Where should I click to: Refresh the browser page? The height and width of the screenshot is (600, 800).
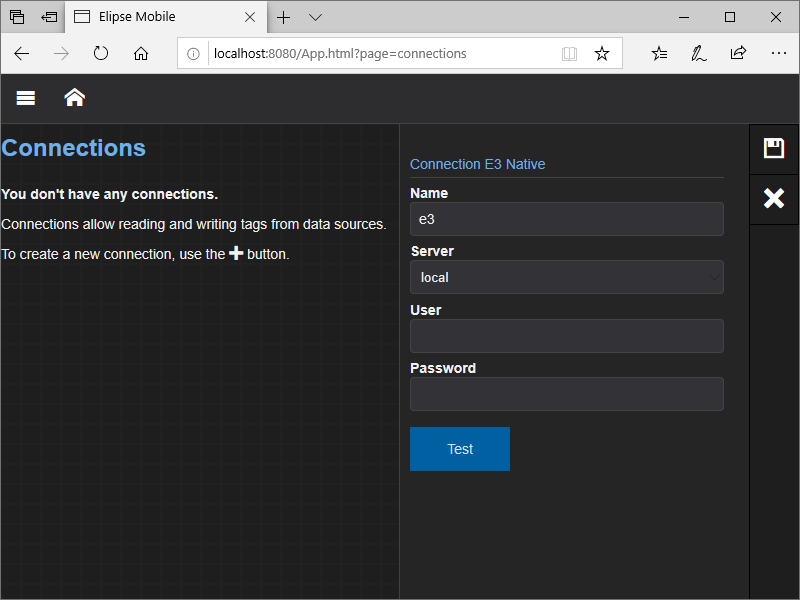coord(101,53)
